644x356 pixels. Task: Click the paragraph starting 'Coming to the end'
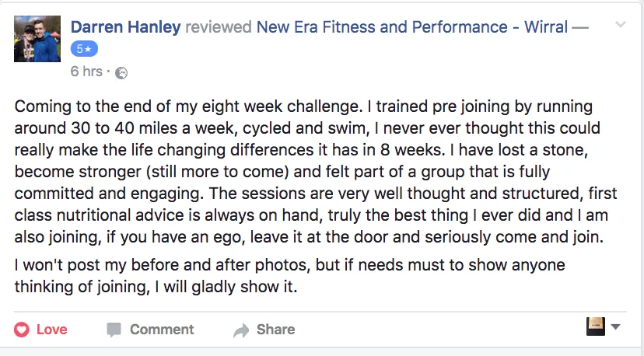[x=311, y=172]
